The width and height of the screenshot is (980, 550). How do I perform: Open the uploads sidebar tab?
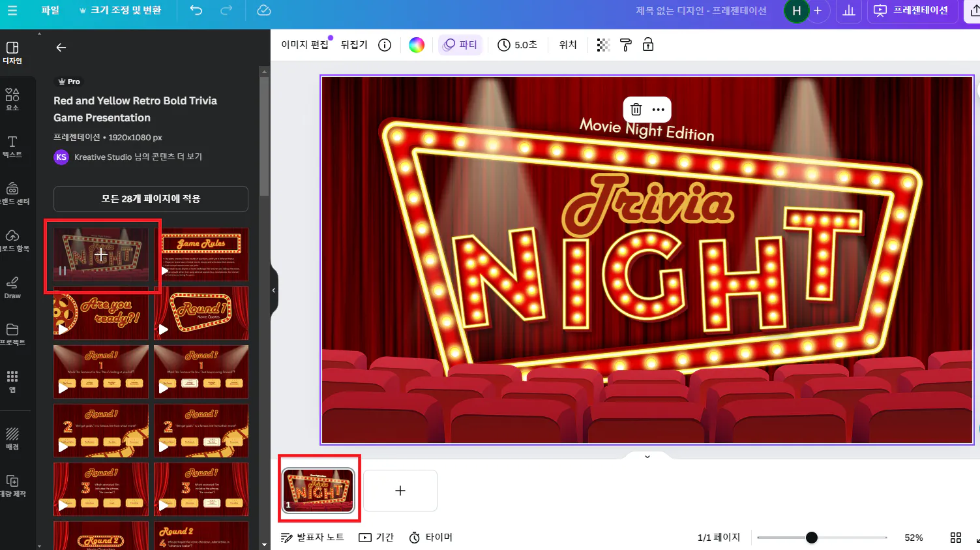point(12,241)
